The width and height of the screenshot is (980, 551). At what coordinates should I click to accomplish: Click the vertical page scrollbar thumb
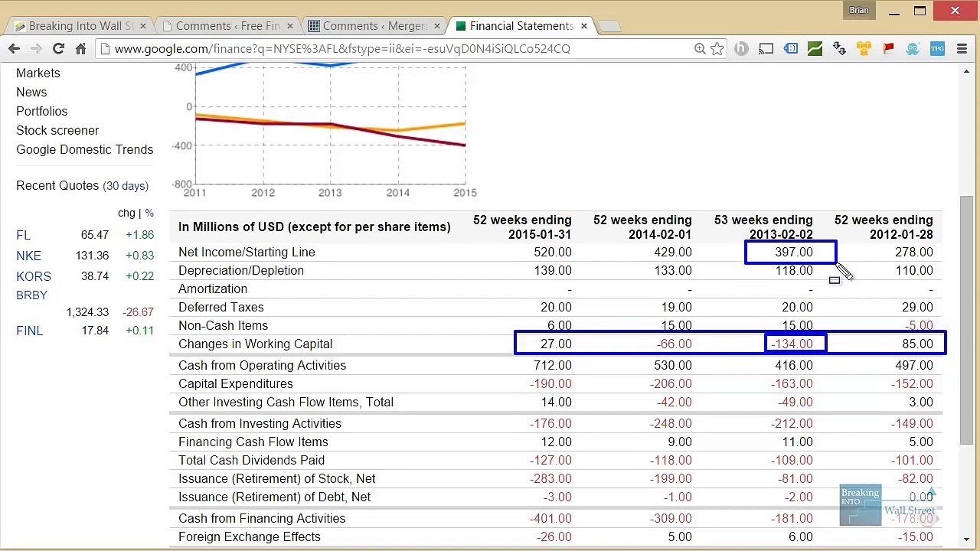click(968, 320)
